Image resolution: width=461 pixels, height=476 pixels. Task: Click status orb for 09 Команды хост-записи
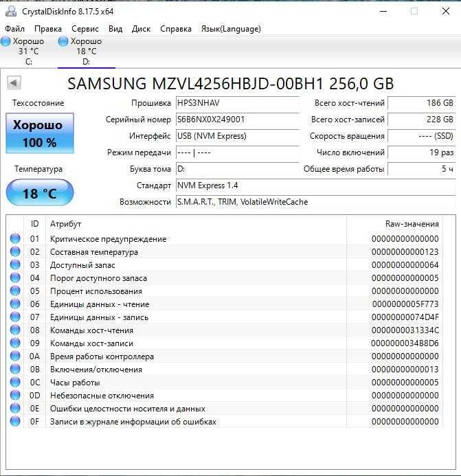15,343
